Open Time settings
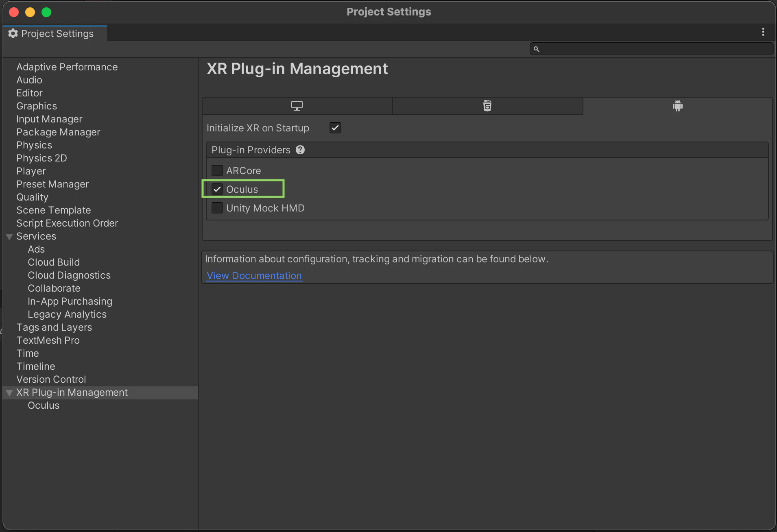 [28, 353]
